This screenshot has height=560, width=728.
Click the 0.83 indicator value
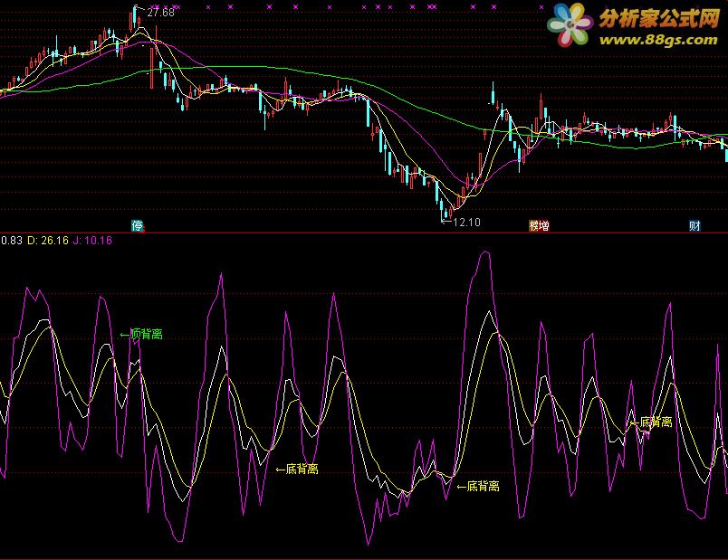click(x=11, y=241)
